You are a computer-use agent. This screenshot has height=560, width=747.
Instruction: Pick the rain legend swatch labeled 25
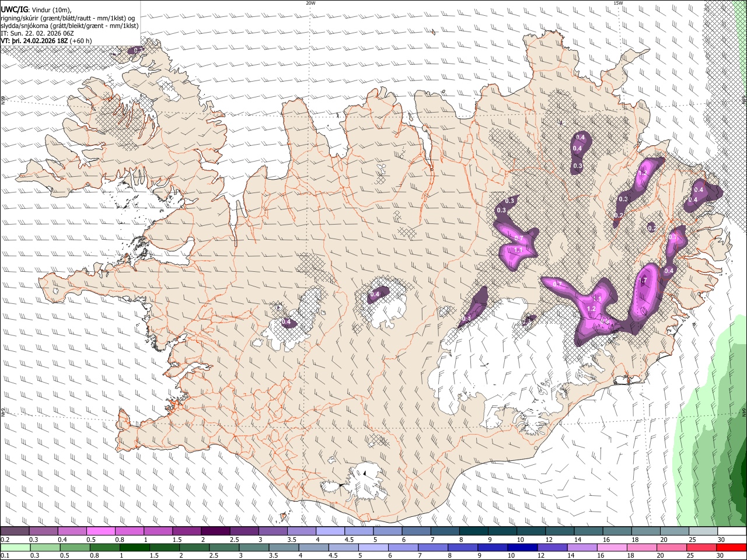pos(701,548)
